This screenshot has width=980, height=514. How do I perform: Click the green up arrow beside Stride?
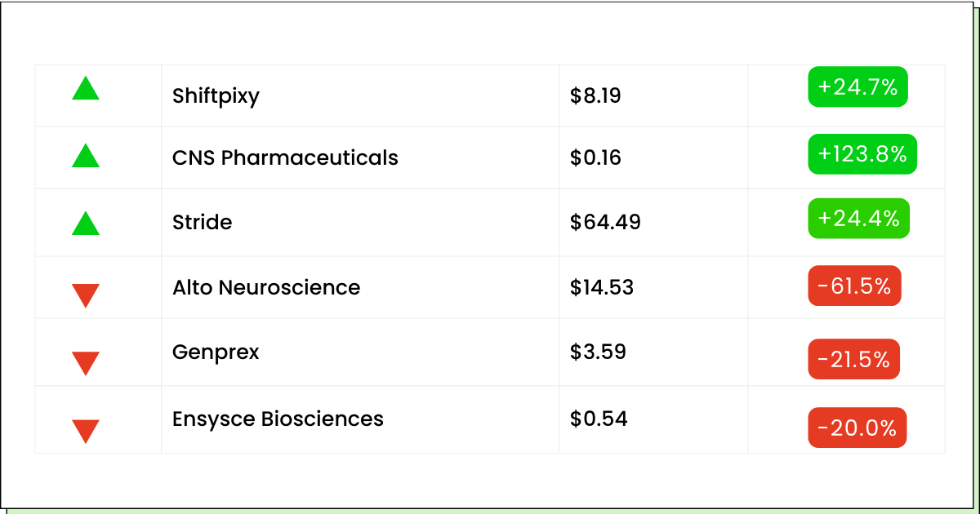86,223
